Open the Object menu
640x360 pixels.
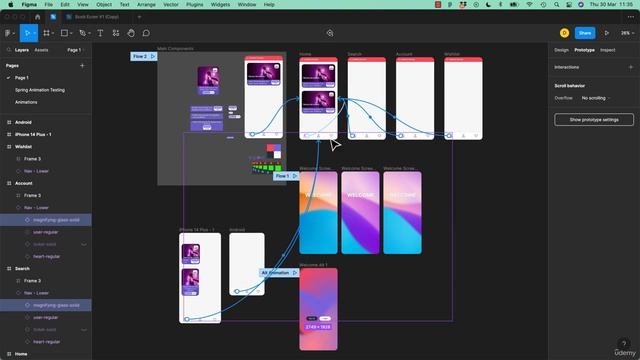point(104,4)
